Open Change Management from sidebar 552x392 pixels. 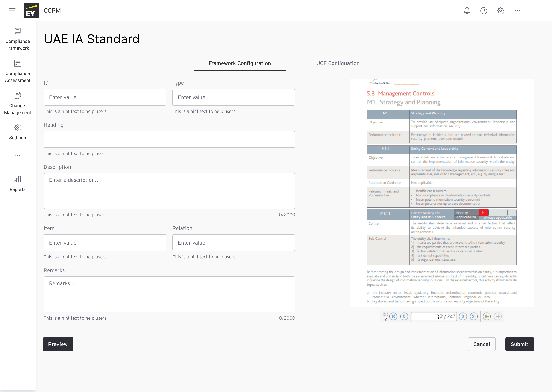click(17, 103)
